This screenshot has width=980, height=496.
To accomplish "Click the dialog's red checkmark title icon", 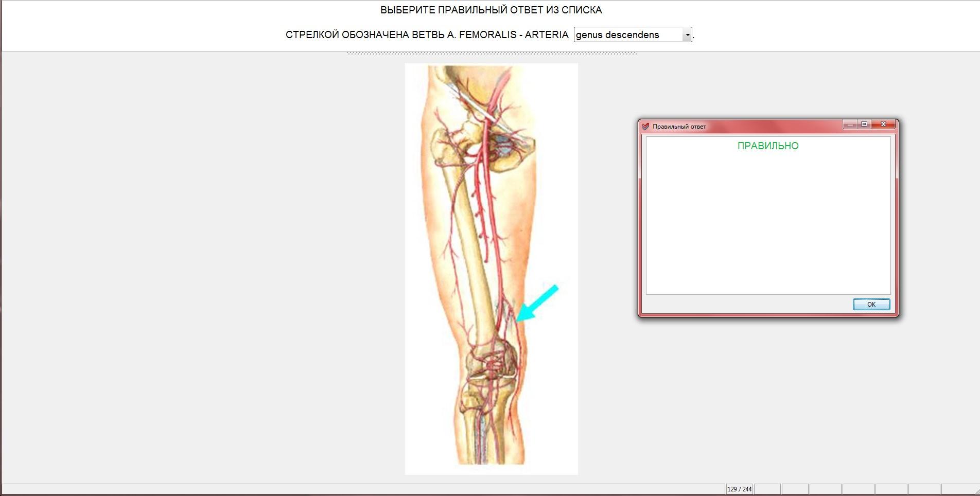I will (x=645, y=126).
